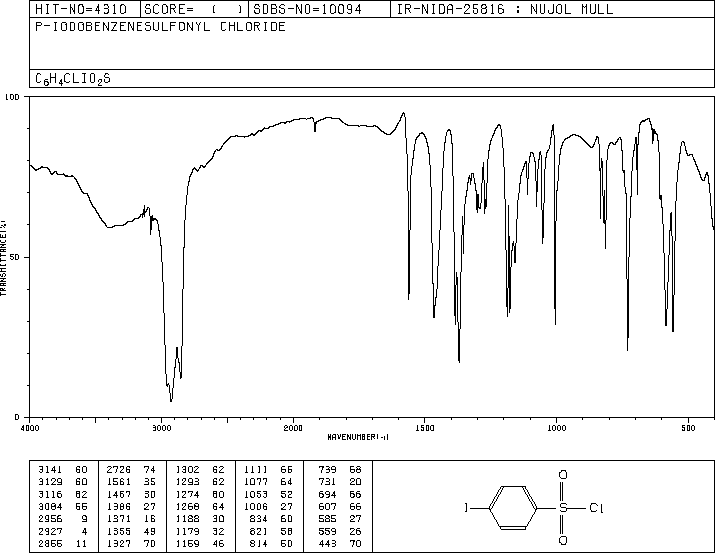This screenshot has width=715, height=553.
Task: Select the SCORE= field in header
Action: (194, 9)
